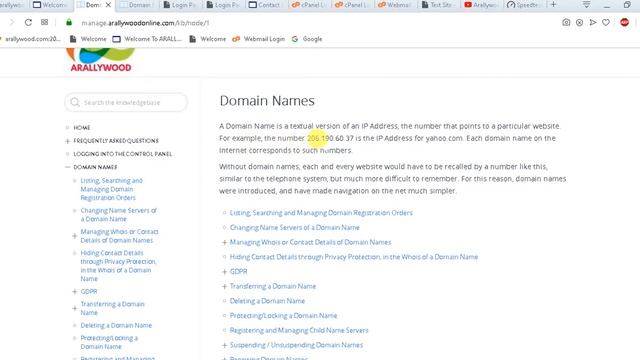Go to HOME in sidebar

coord(82,128)
